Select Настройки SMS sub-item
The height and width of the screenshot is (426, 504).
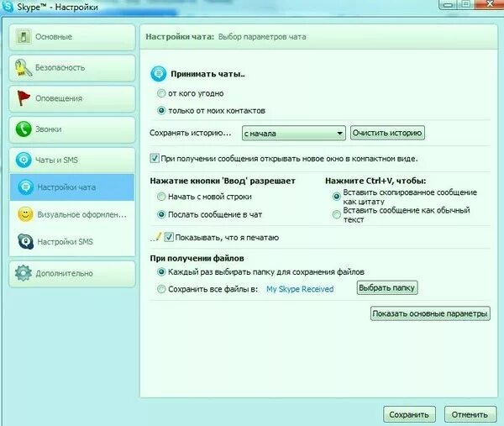(72, 241)
